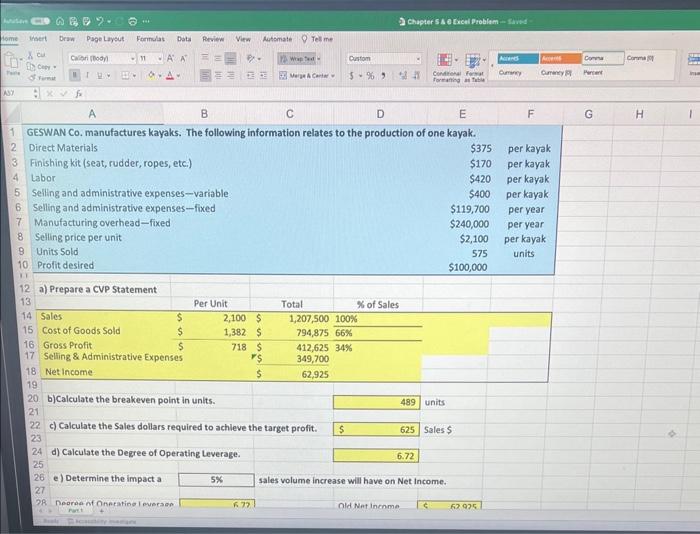Select the breakeven cell showing 489
700x534 pixels.
pos(376,402)
